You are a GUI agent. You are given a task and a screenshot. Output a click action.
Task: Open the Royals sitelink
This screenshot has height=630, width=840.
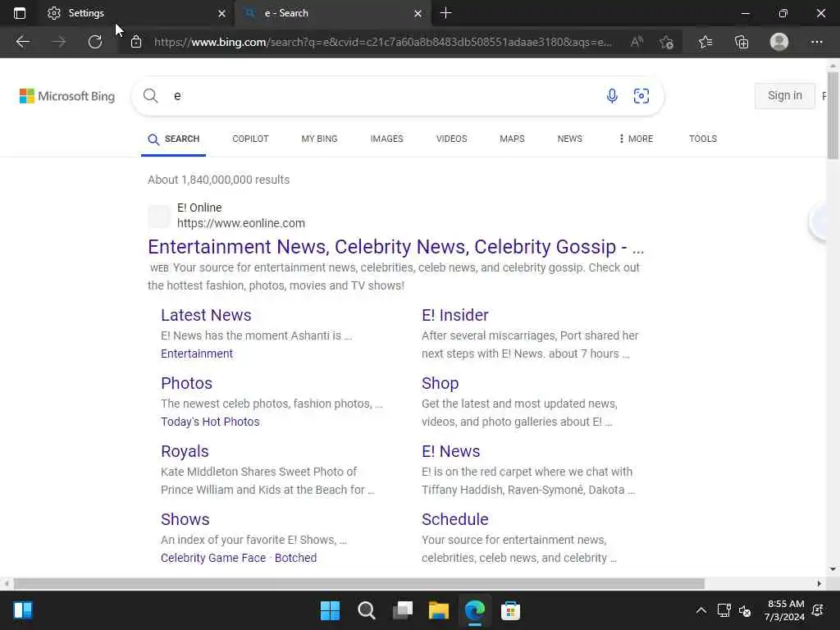click(x=185, y=451)
